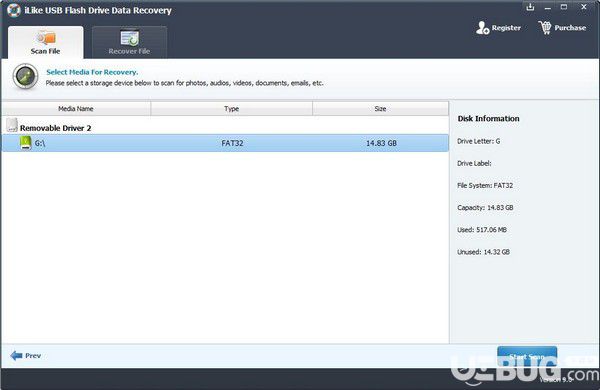
Task: Click the Disk Information heading
Action: [489, 119]
